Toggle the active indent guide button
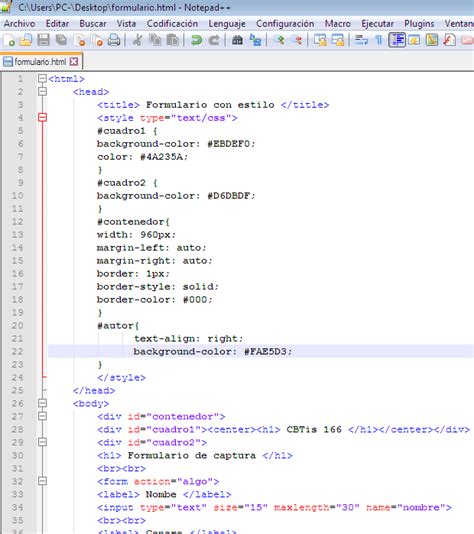The height and width of the screenshot is (534, 474). [x=397, y=40]
